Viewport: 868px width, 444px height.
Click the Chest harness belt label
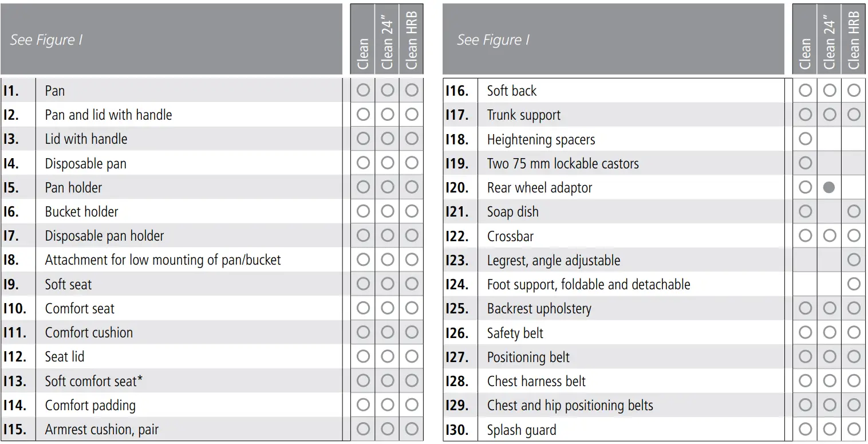(x=536, y=381)
